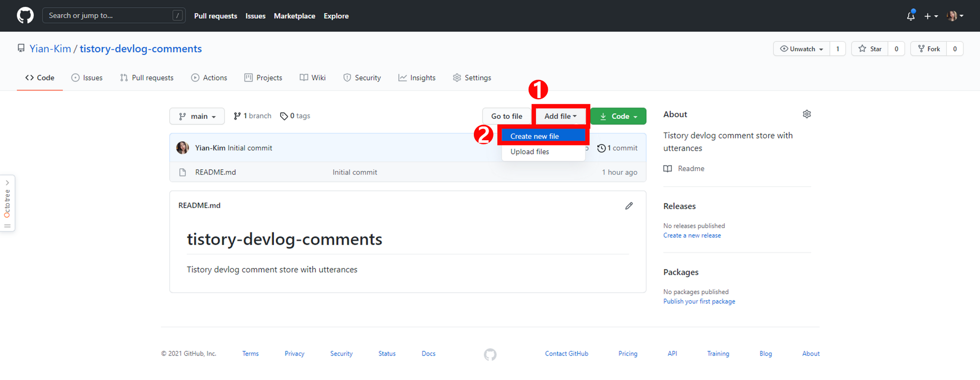Select Create new file menu entry
This screenshot has width=980, height=380.
click(543, 136)
